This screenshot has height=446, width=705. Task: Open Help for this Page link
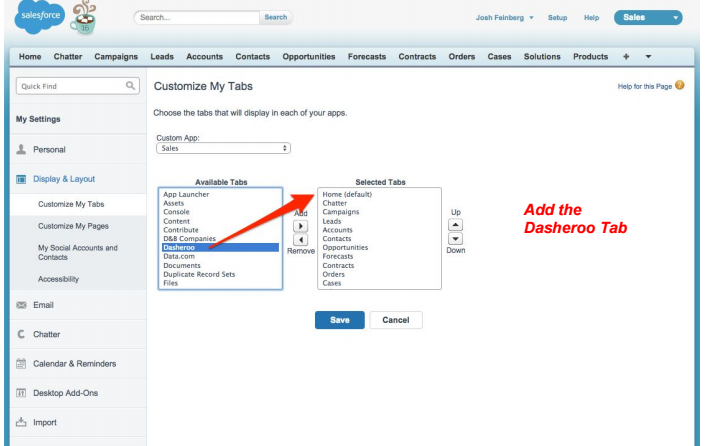[x=645, y=86]
